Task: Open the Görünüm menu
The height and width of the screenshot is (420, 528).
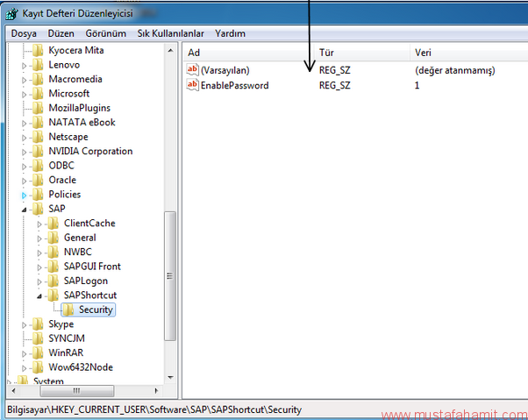Action: 106,33
